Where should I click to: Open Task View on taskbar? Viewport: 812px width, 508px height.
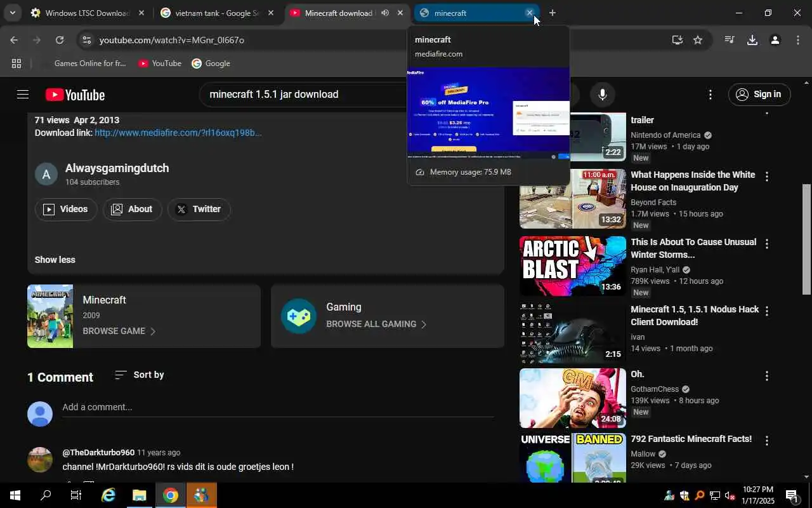click(x=76, y=495)
